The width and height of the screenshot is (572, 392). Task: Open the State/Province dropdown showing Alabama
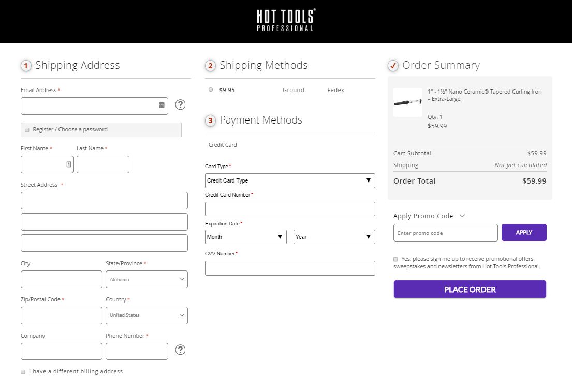point(146,279)
